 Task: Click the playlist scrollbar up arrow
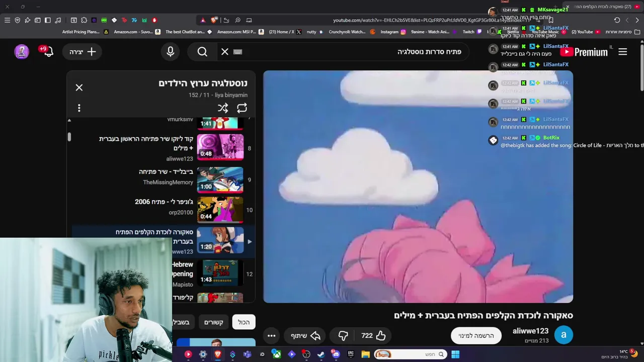point(69,120)
